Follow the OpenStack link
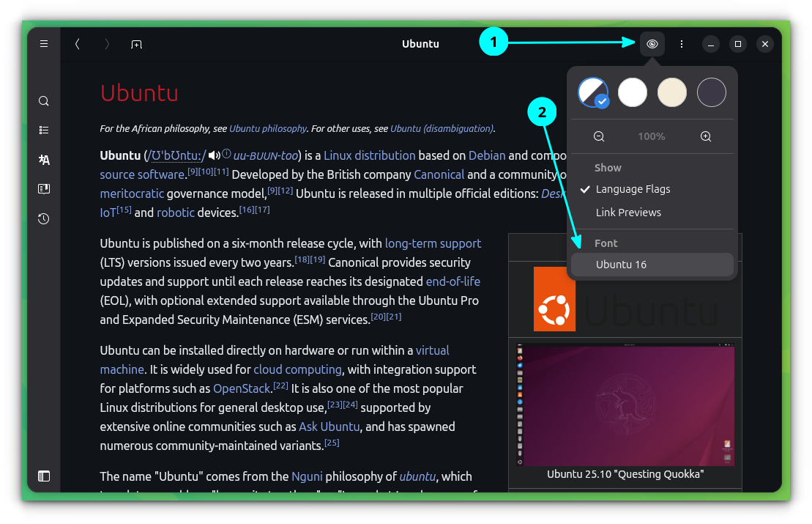The width and height of the screenshot is (812, 524). (242, 388)
